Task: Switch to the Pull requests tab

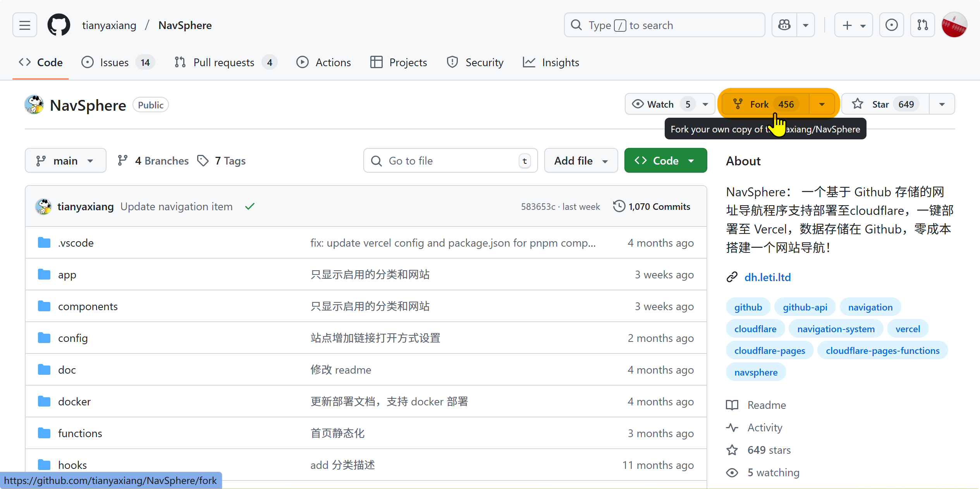Action: [x=224, y=62]
